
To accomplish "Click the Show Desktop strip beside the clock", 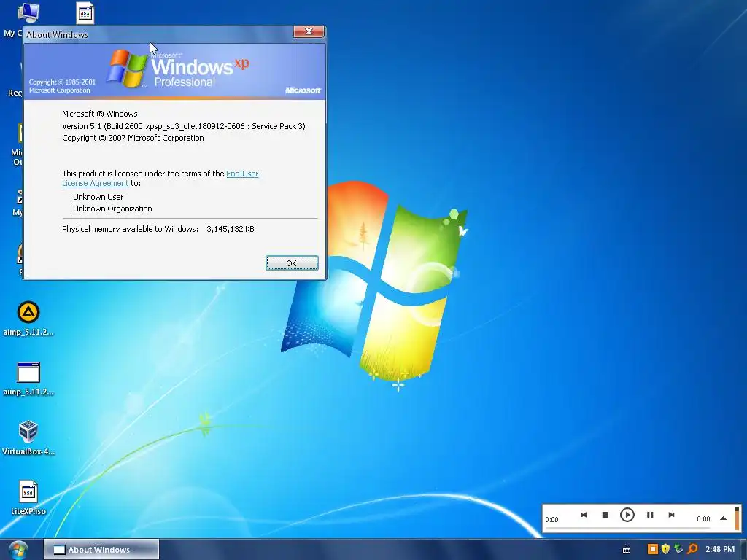I will point(743,550).
